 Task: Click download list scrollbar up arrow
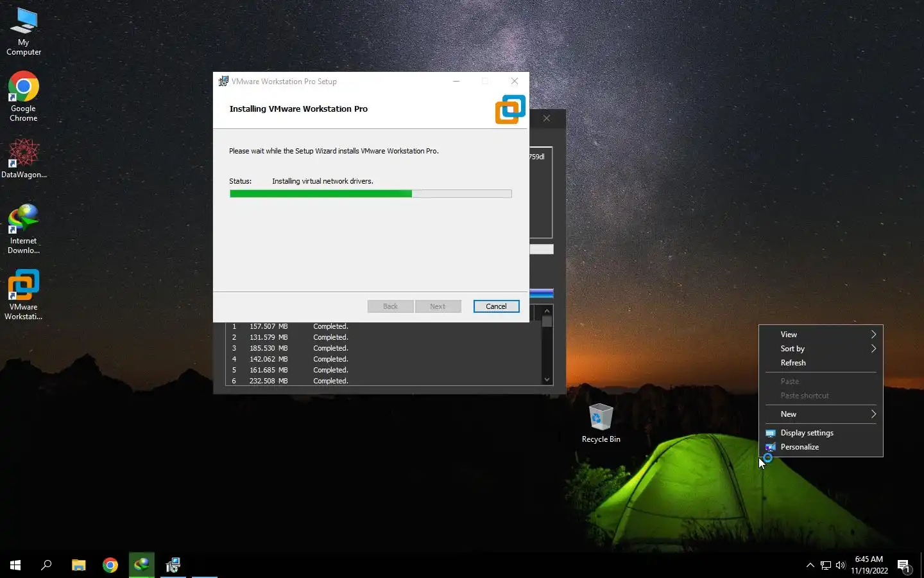(547, 311)
